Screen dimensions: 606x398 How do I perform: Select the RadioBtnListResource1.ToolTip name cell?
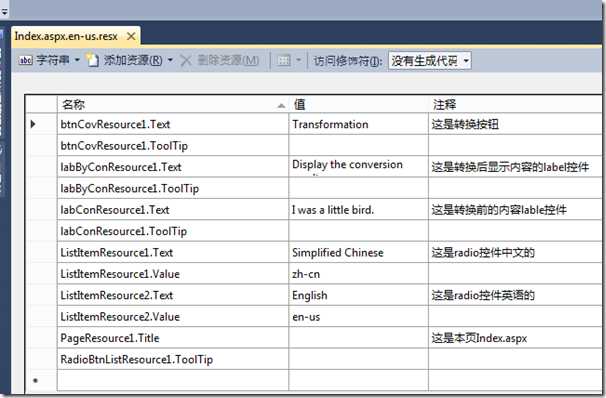(x=173, y=359)
